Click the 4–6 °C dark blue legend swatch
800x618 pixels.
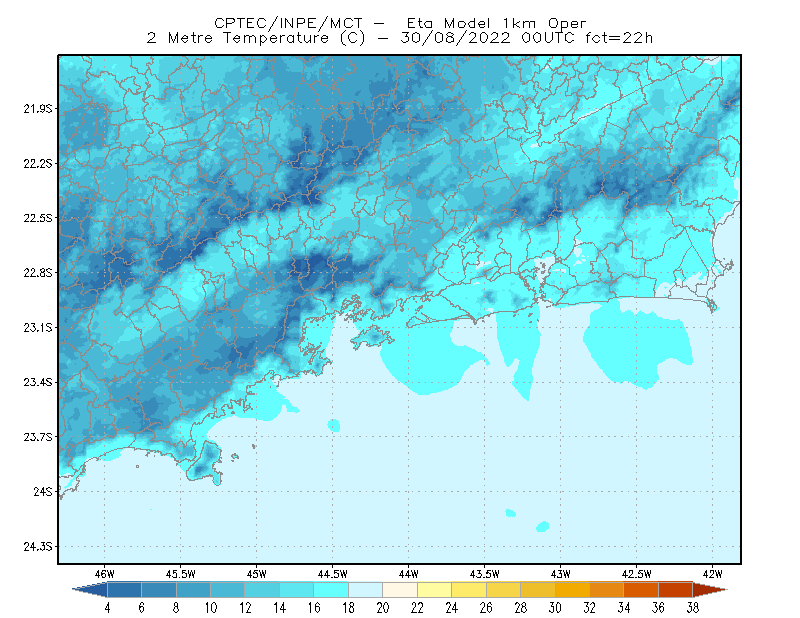[x=124, y=590]
